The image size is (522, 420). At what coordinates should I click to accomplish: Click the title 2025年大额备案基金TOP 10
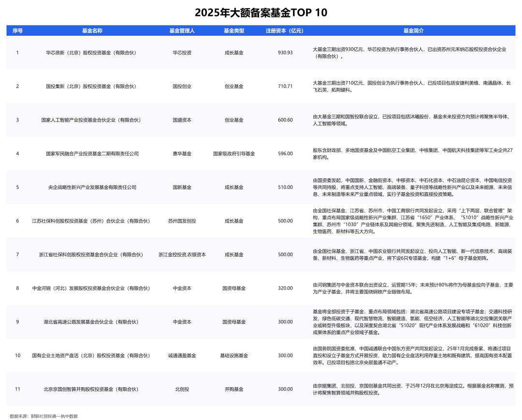[261, 13]
